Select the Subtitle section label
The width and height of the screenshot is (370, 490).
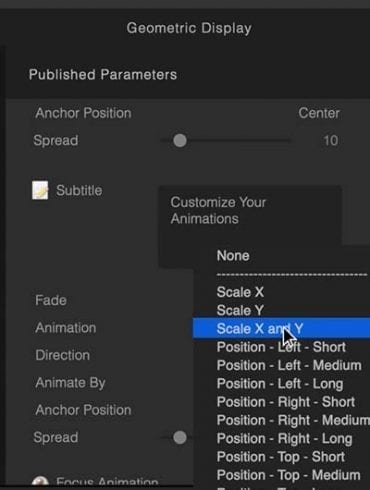click(79, 190)
